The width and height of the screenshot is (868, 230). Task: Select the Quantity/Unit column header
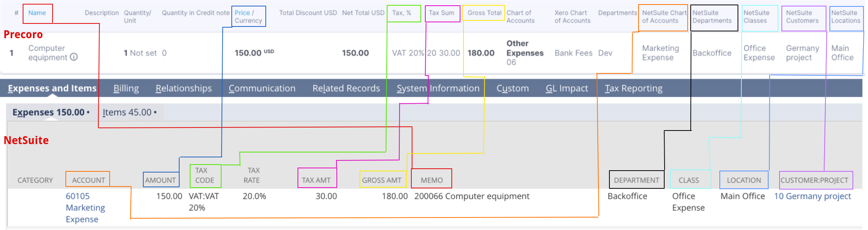138,17
